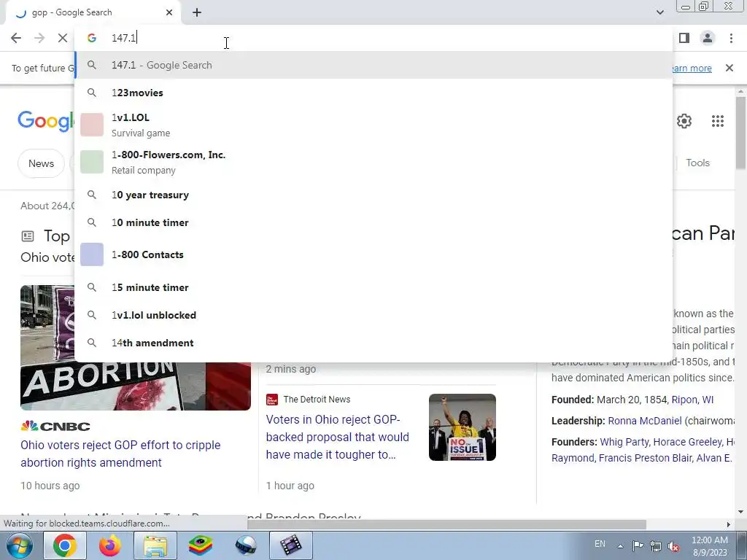Image resolution: width=747 pixels, height=560 pixels.
Task: Choose the 1v1.LOL Survival game suggestion
Action: click(373, 125)
